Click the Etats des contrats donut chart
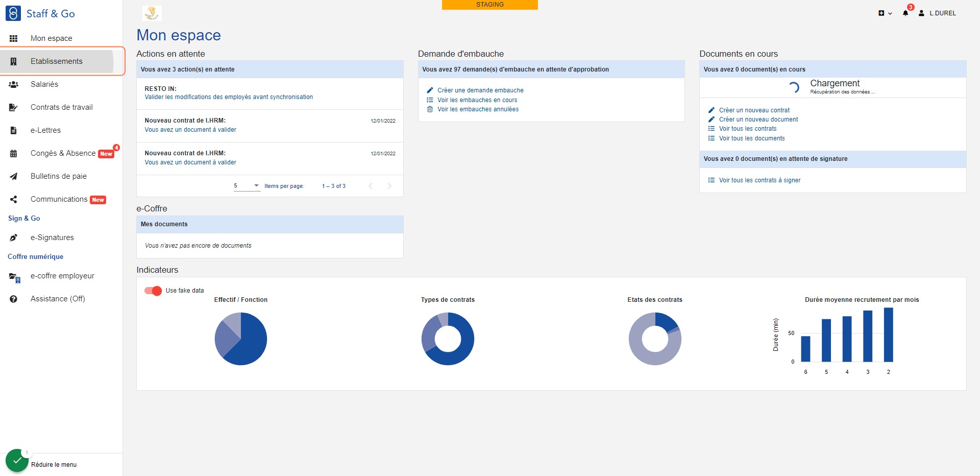980x476 pixels. pos(655,339)
